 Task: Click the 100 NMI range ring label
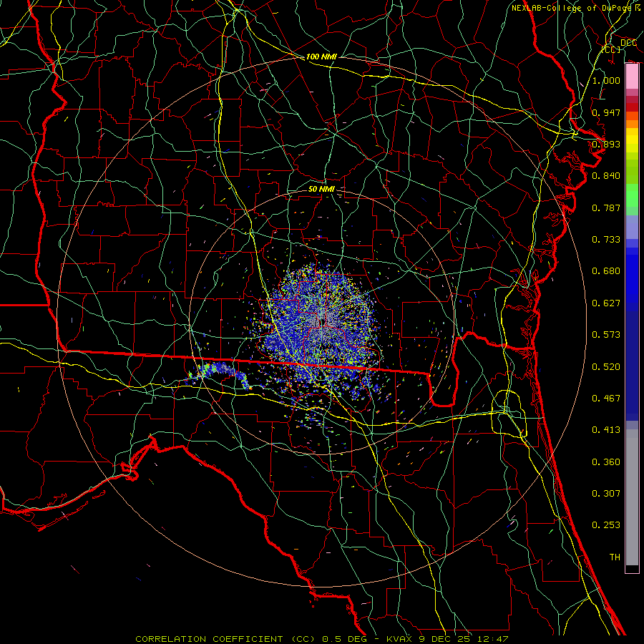[321, 57]
